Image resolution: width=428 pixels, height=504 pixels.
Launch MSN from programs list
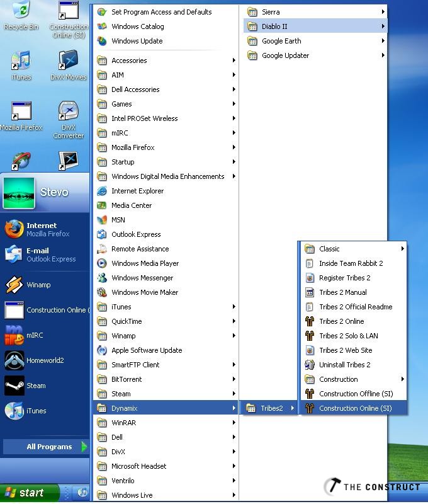(166, 220)
